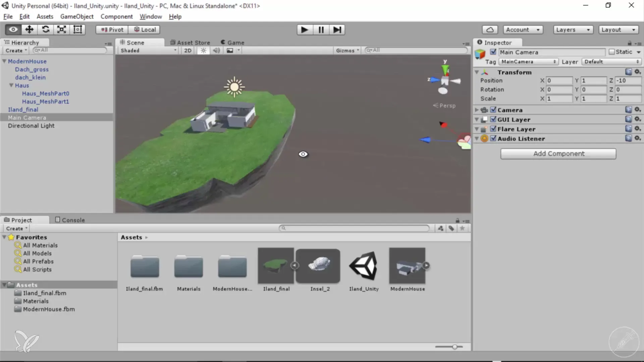Open the Static options dropdown arrow
This screenshot has width=644, height=362.
tap(639, 52)
